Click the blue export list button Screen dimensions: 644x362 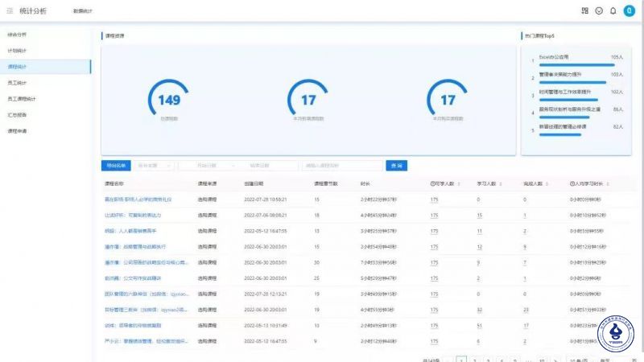[x=116, y=166]
